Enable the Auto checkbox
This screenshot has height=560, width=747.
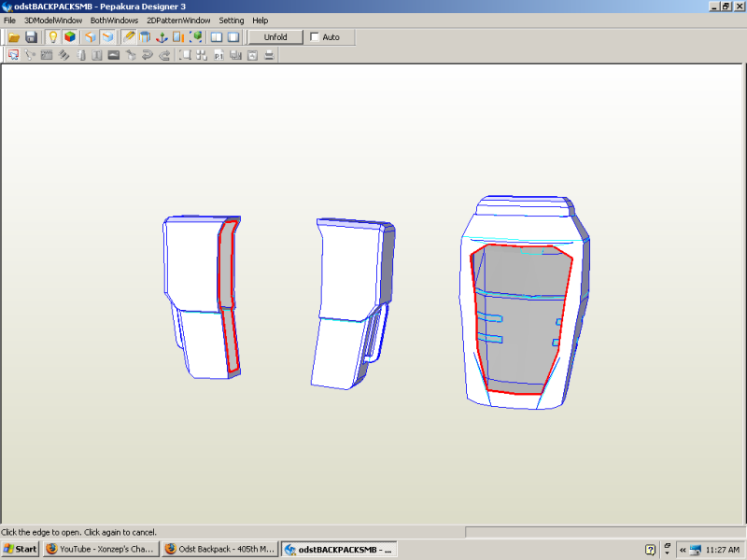coord(315,37)
